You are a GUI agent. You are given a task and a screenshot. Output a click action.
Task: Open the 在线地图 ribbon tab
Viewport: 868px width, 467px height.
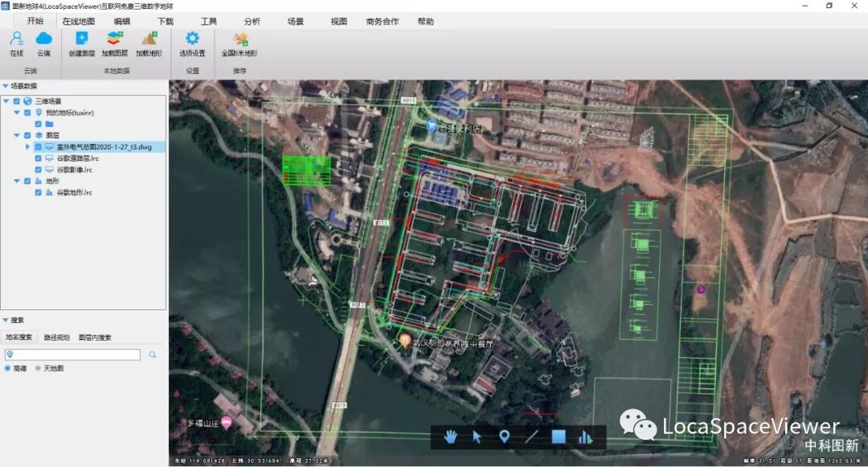(78, 21)
